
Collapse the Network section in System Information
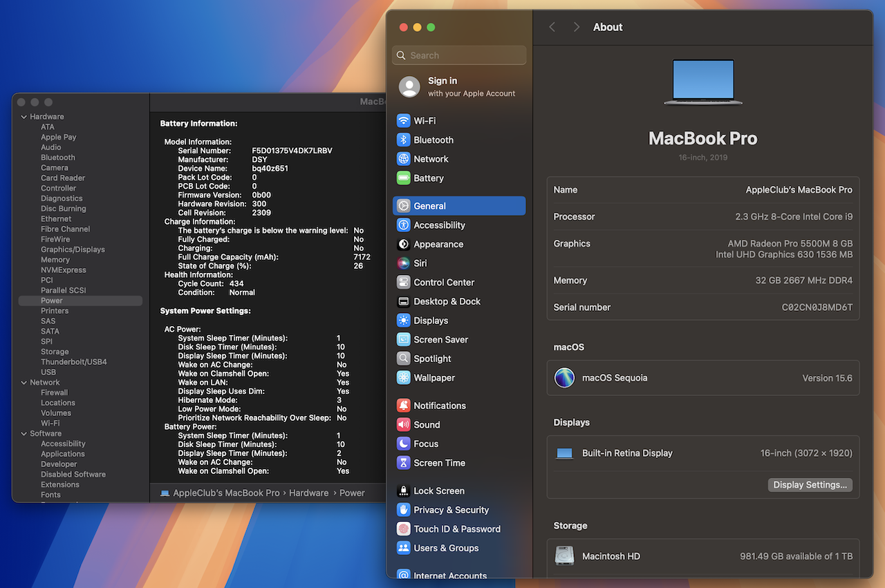tap(24, 382)
